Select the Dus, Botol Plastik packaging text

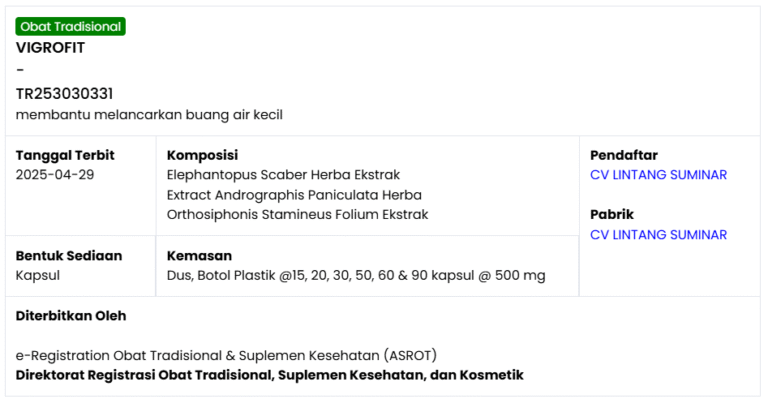point(356,276)
